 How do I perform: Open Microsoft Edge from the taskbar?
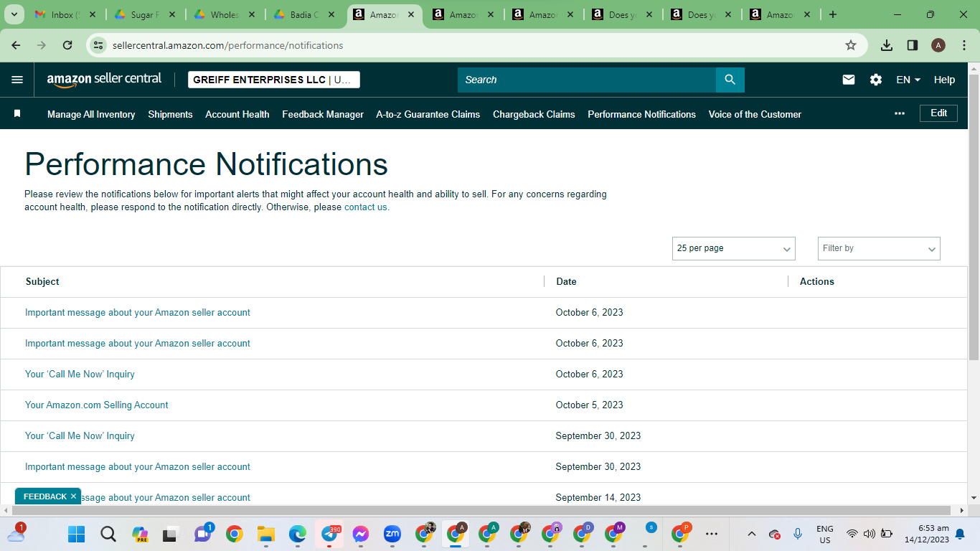coord(298,534)
